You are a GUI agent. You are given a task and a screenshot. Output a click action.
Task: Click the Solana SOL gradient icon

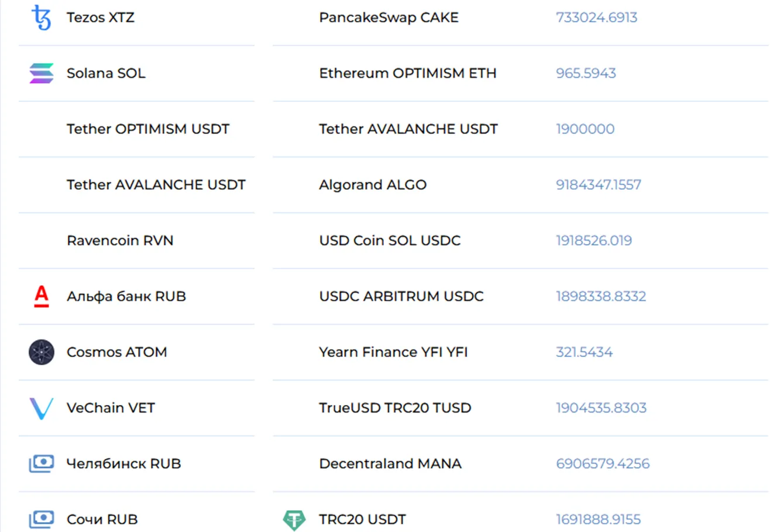(x=42, y=73)
